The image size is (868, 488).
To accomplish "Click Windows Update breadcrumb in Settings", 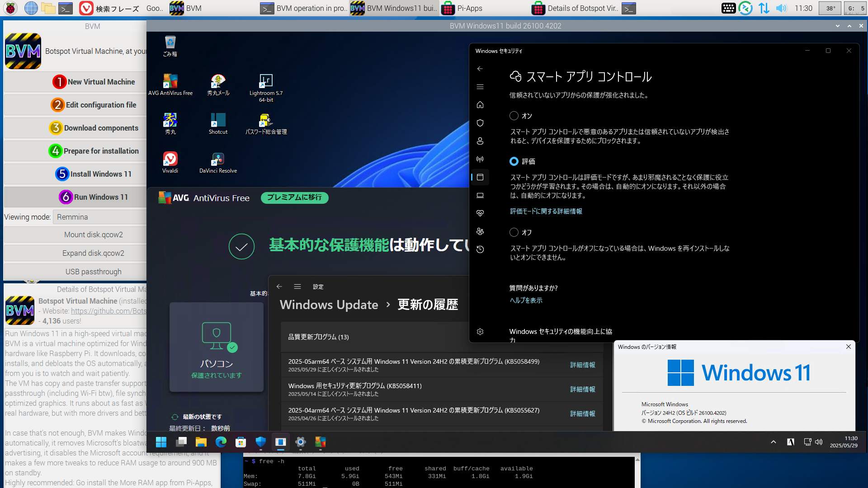I will (x=329, y=305).
